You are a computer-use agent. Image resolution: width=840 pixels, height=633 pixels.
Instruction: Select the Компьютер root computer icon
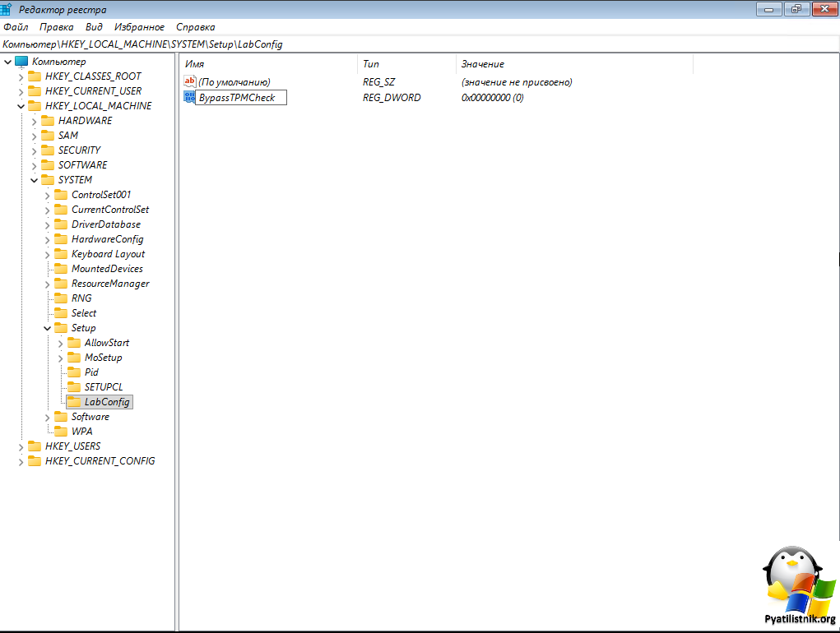coord(21,62)
